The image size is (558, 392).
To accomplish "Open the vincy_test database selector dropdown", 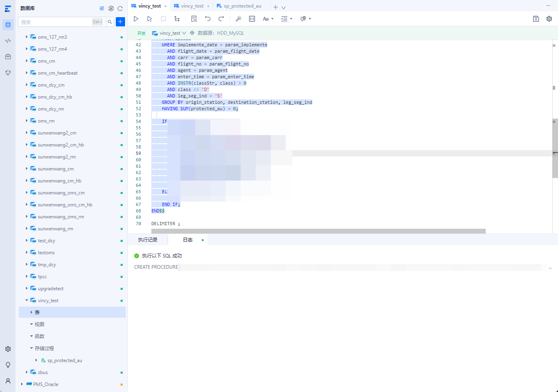I will pyautogui.click(x=173, y=33).
